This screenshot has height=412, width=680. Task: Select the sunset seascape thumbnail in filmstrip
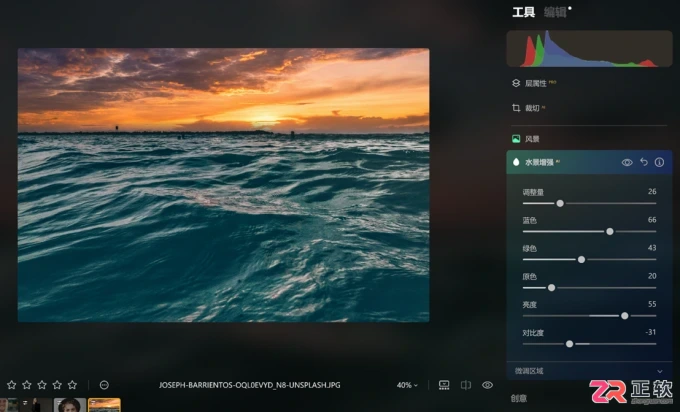(104, 405)
